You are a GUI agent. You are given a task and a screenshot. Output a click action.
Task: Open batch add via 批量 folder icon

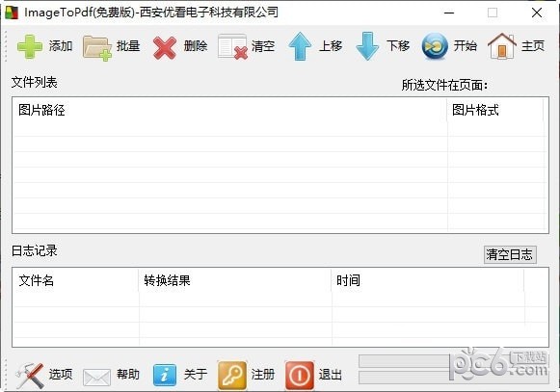click(97, 47)
